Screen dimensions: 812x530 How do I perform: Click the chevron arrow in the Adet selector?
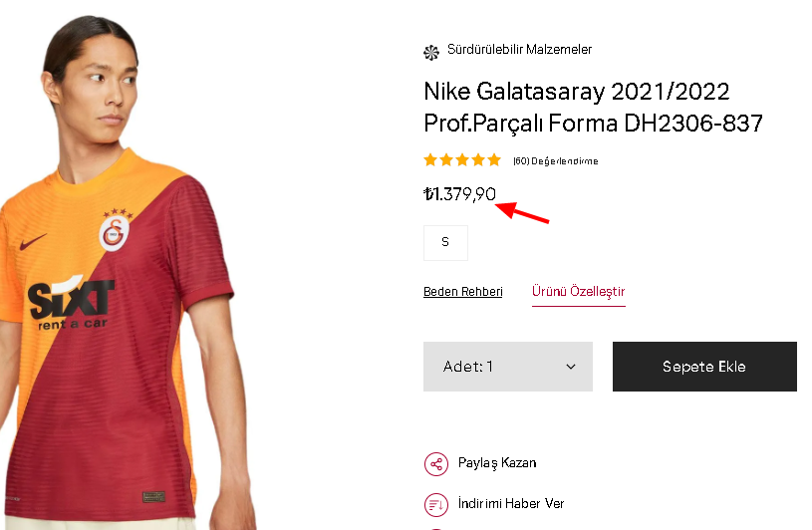point(571,367)
